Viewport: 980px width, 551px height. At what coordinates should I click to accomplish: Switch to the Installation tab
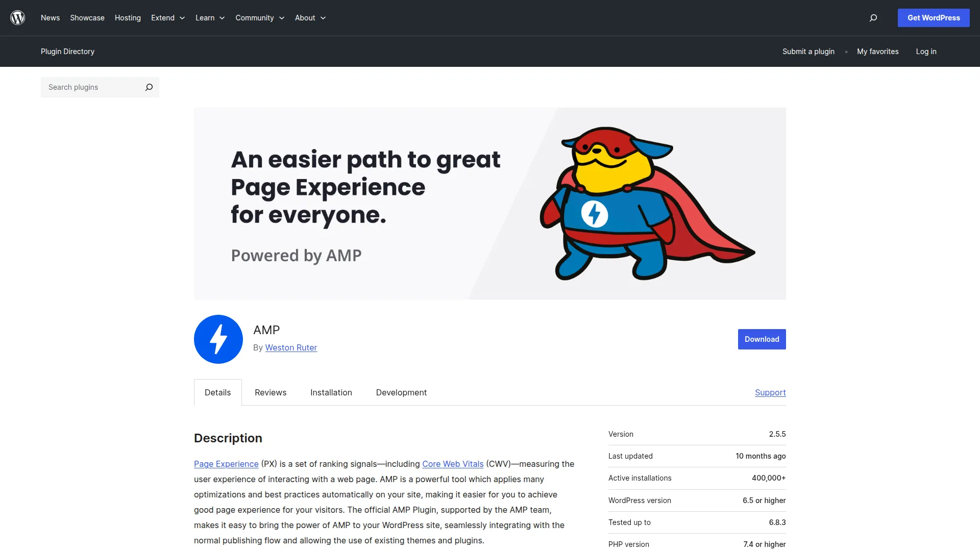(x=331, y=392)
